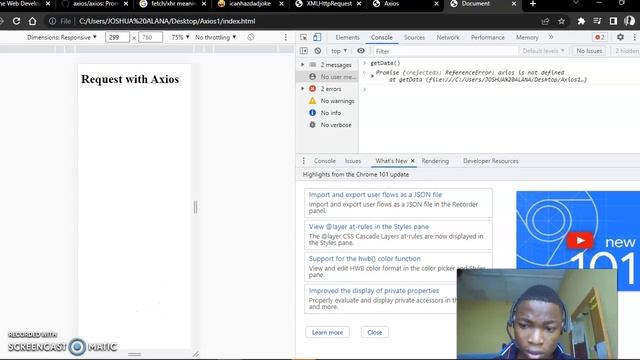
Task: Close the What's New drawer tab
Action: click(x=412, y=161)
